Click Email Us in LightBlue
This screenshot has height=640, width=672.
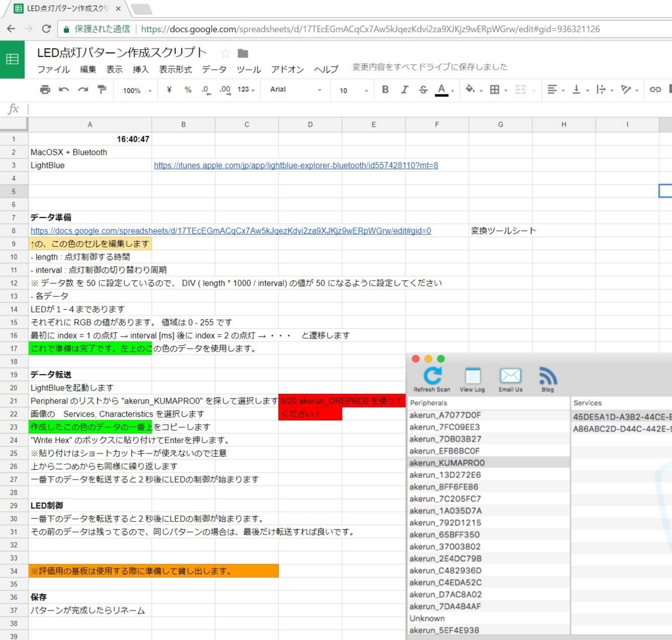[x=511, y=379]
